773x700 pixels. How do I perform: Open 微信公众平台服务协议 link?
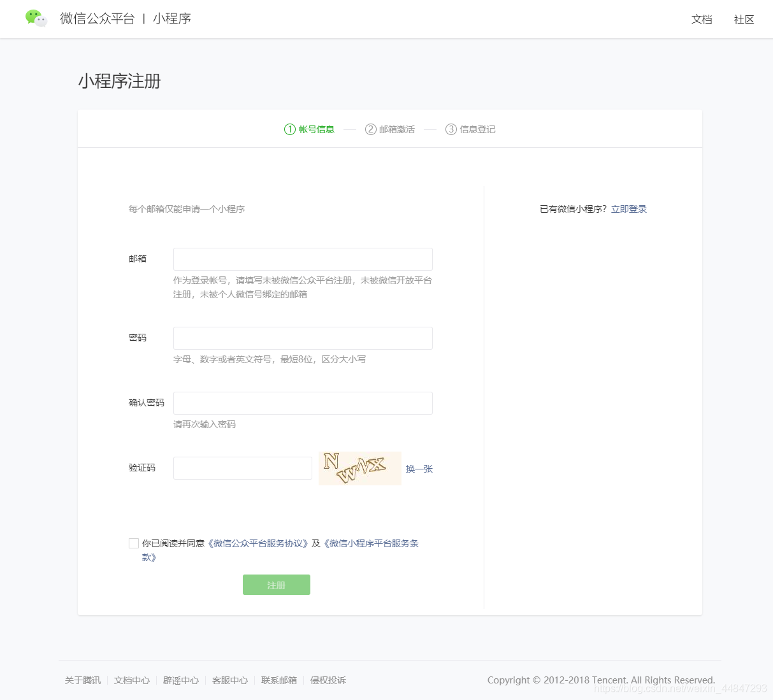point(259,543)
